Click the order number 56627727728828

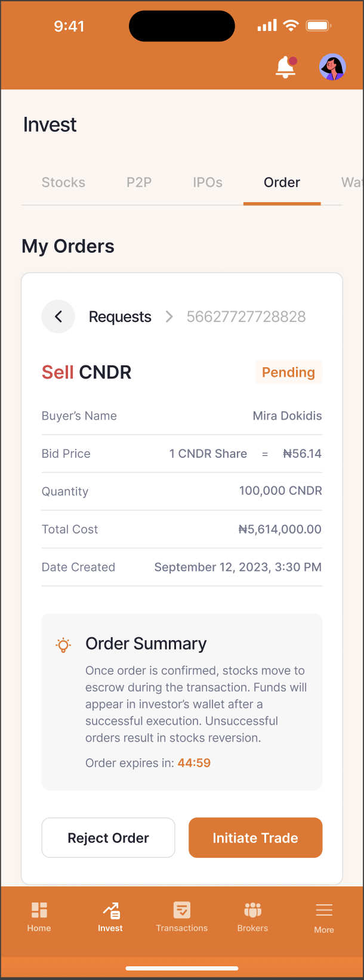coord(246,317)
